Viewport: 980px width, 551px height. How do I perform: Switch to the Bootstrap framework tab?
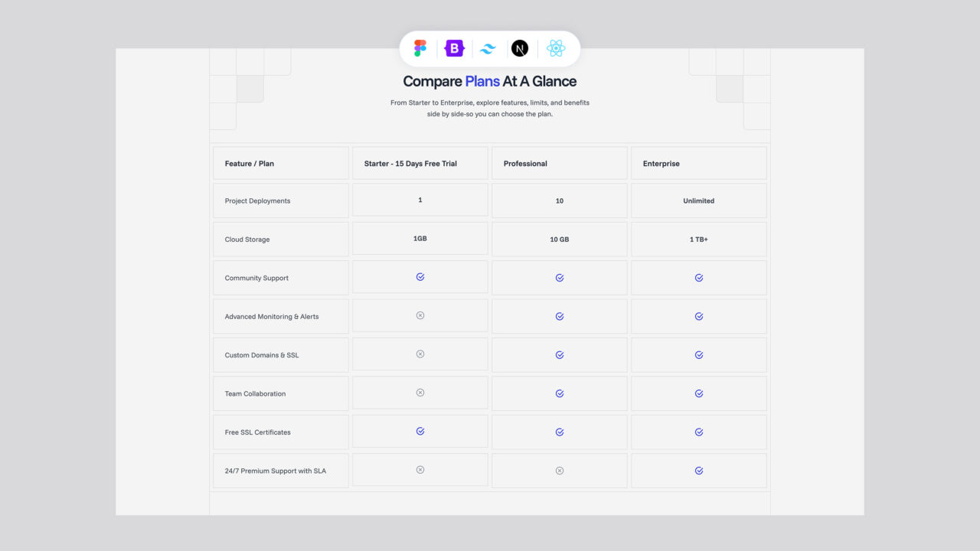(x=453, y=47)
